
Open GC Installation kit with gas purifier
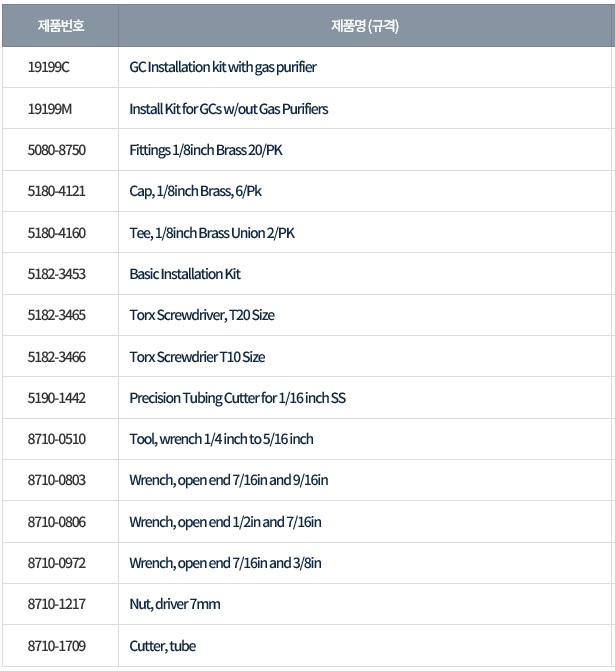tap(223, 67)
